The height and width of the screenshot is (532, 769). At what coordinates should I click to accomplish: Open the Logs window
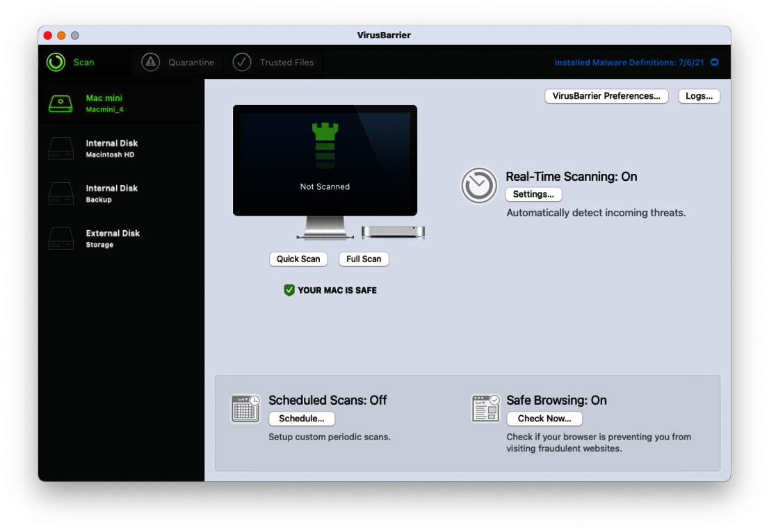coord(699,96)
